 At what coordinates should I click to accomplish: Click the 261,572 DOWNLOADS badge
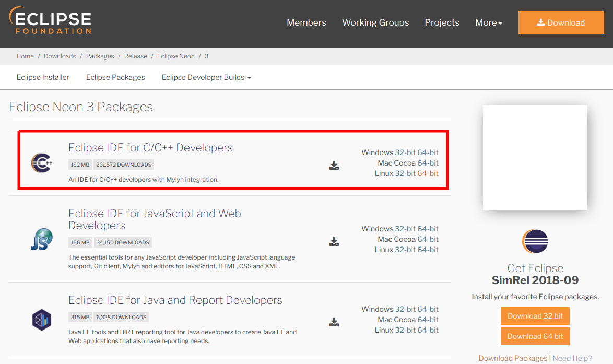coord(124,165)
